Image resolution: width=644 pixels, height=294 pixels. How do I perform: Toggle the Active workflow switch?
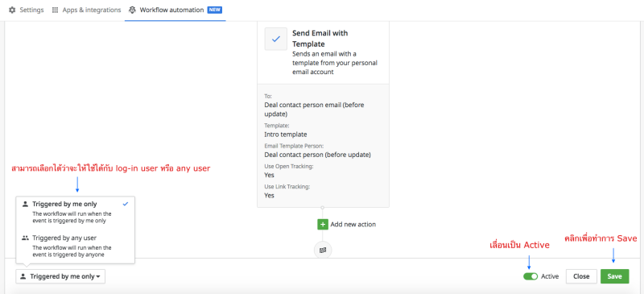pos(530,276)
